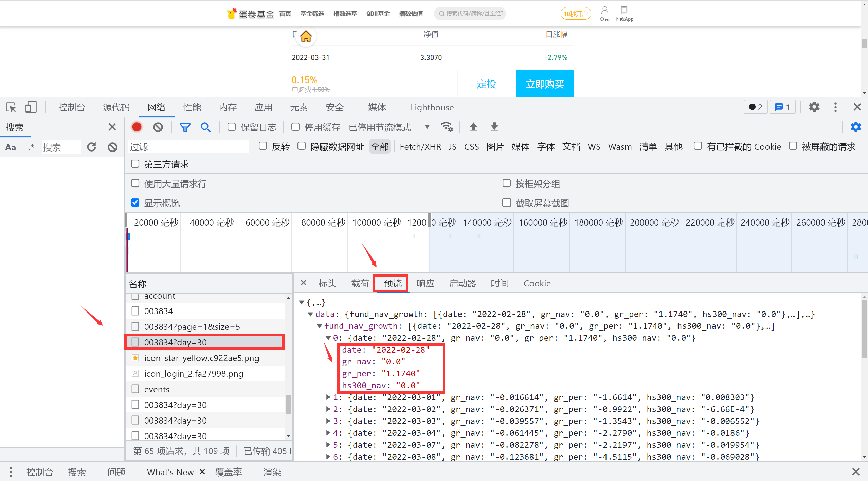Screen dimensions: 868x481
Task: Open search with the magnifier icon
Action: pos(205,127)
